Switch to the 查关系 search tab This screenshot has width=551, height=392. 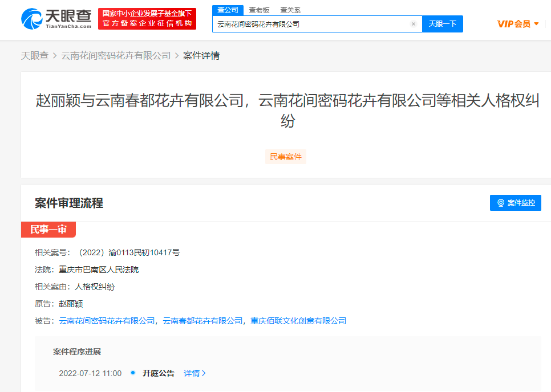point(290,10)
